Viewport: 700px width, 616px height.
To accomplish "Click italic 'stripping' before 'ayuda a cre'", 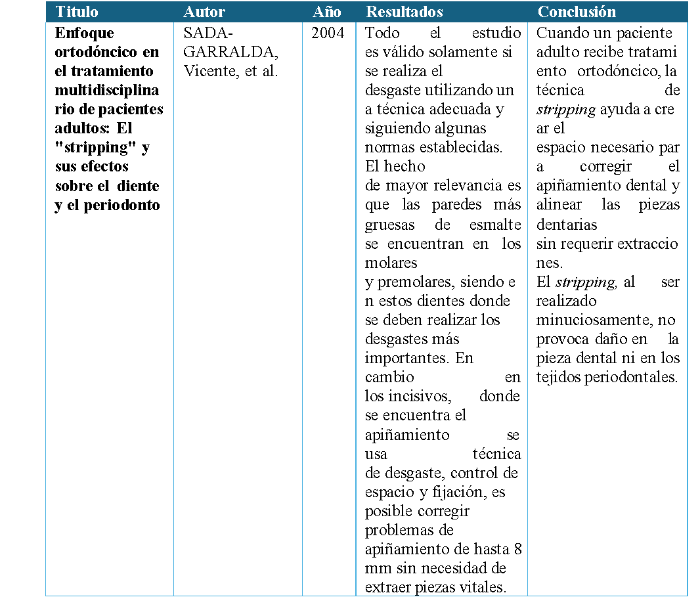I will pos(566,110).
